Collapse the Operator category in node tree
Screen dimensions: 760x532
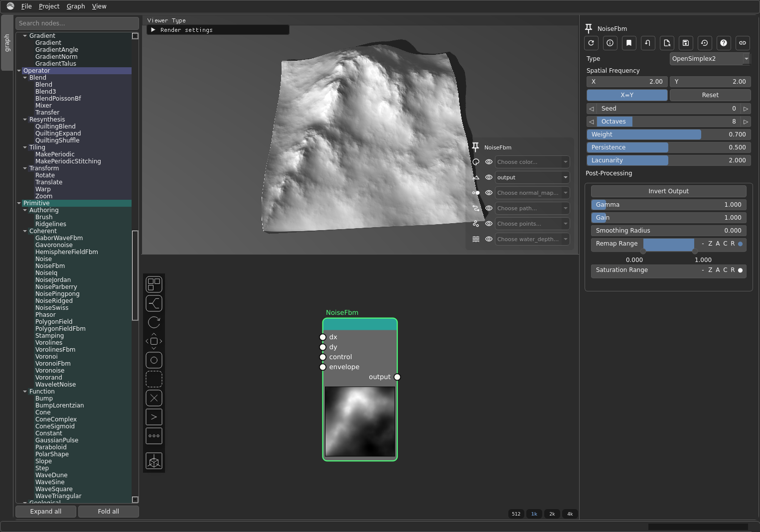[x=19, y=71]
